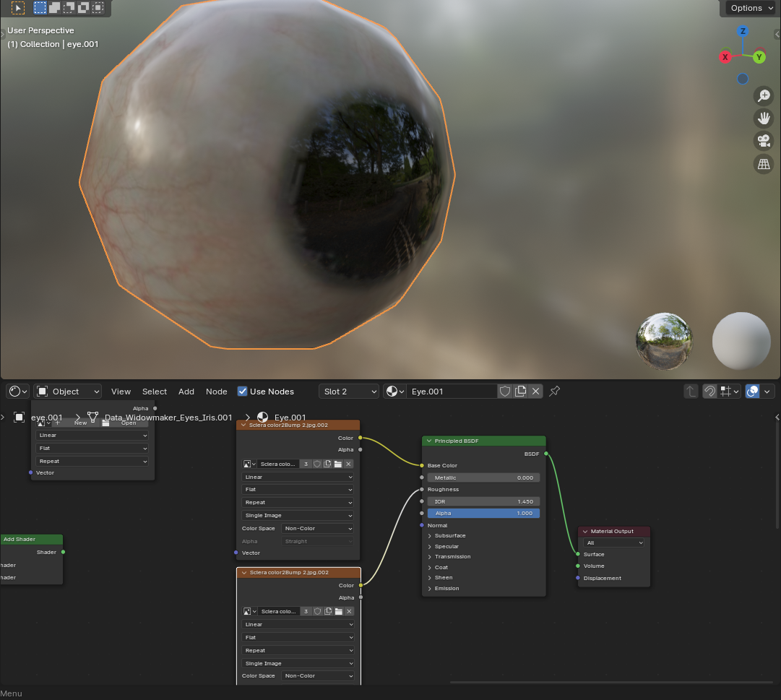Toggle camera view with the camera icon
781x700 pixels.
[764, 141]
